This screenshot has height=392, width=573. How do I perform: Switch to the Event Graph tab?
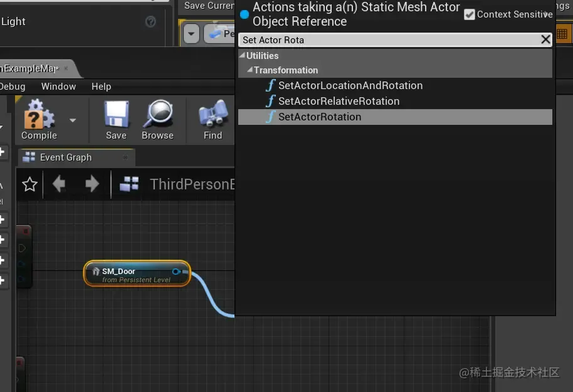click(66, 157)
